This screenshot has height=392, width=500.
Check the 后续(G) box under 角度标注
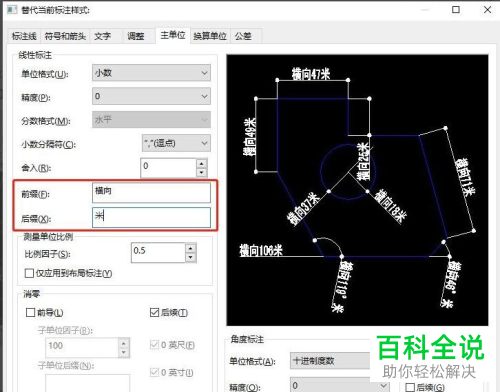click(x=410, y=387)
